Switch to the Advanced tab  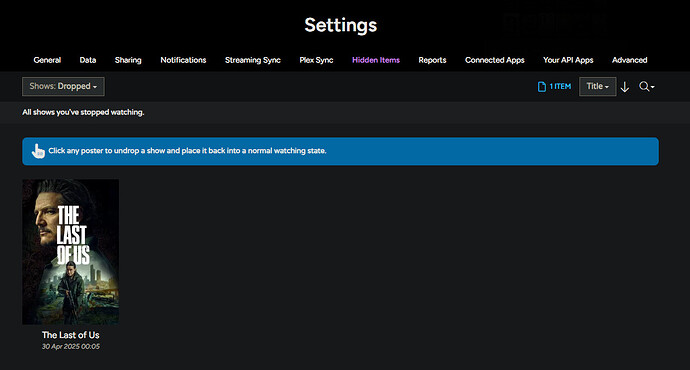(629, 60)
